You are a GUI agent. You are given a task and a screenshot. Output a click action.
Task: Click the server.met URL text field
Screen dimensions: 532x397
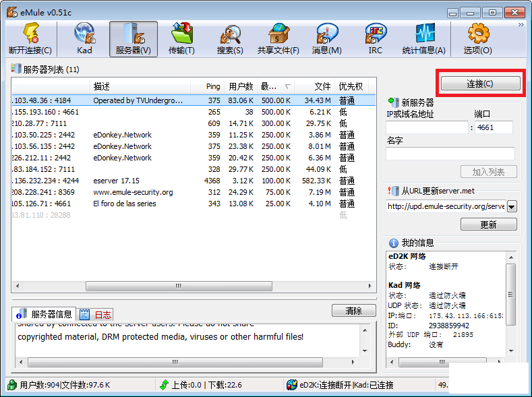[x=446, y=206]
